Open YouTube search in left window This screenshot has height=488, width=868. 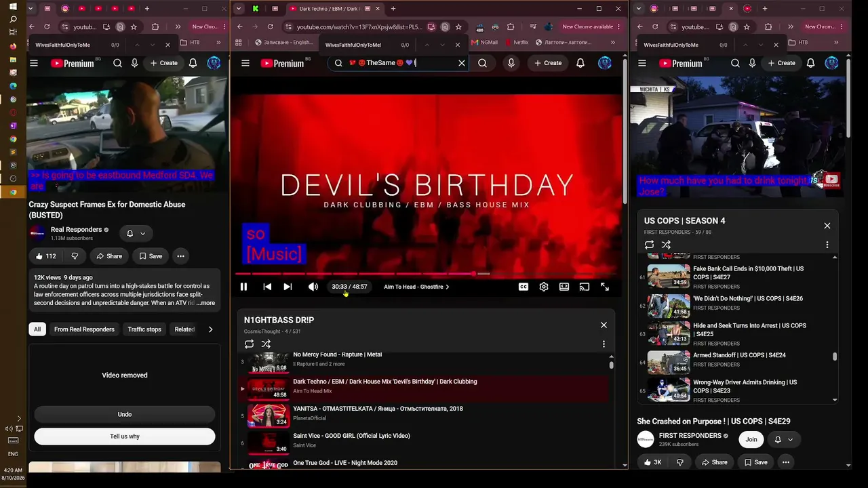[117, 63]
